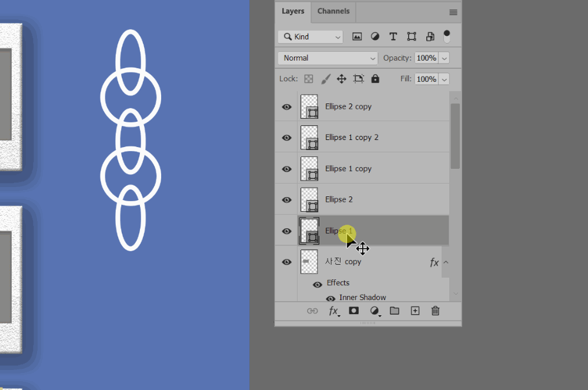Filter for type layers
This screenshot has width=588, height=390.
[393, 36]
